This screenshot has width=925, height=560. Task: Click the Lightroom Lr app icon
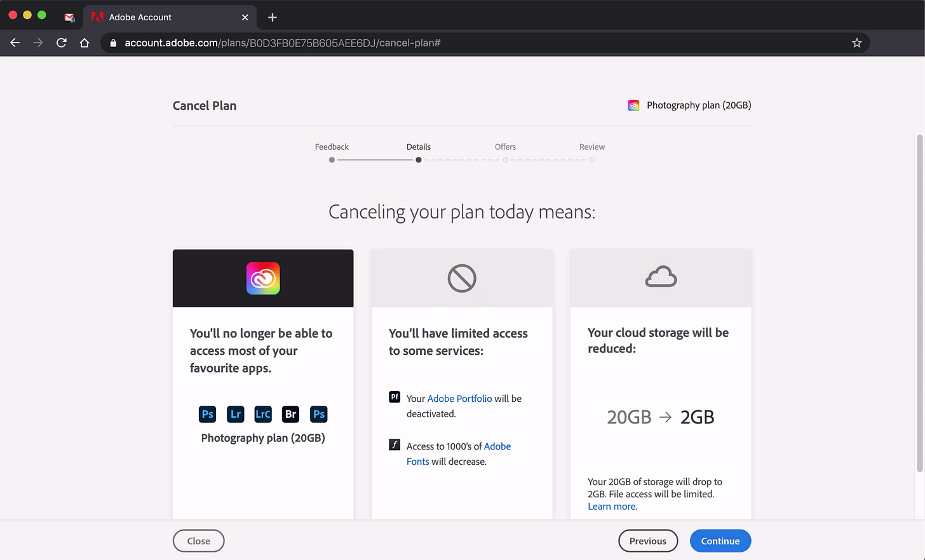tap(235, 414)
